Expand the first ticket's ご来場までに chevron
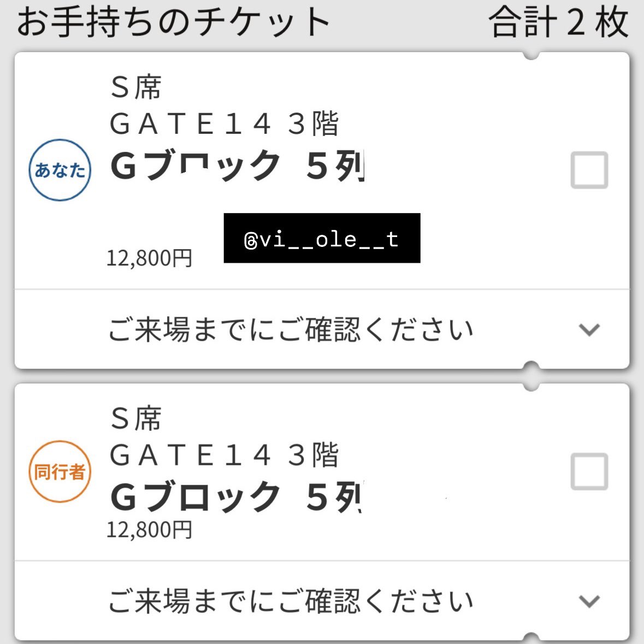644x644 pixels. 589,329
